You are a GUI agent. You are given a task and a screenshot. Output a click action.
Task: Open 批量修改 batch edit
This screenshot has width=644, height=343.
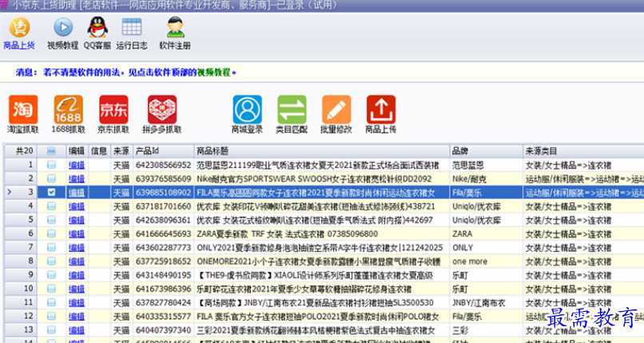click(x=336, y=114)
